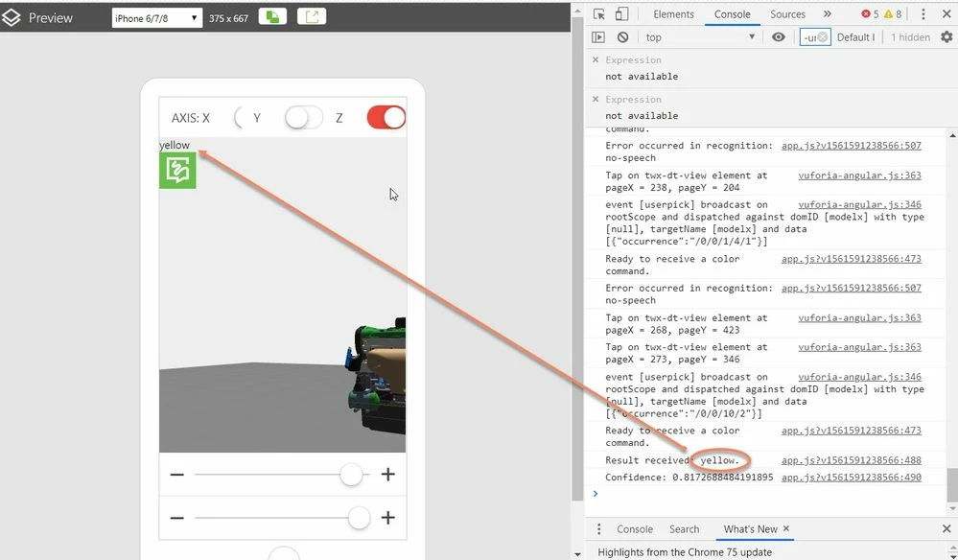Close the What's New tab
This screenshot has width=958, height=560.
click(786, 528)
